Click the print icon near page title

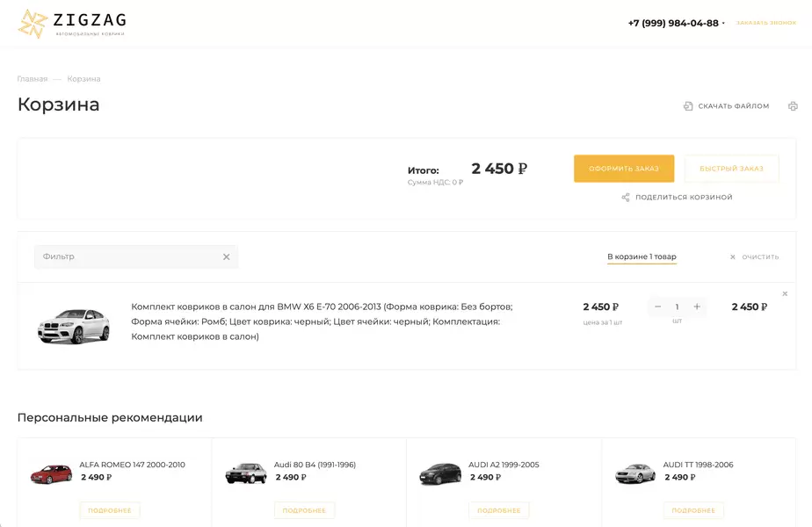pyautogui.click(x=793, y=106)
